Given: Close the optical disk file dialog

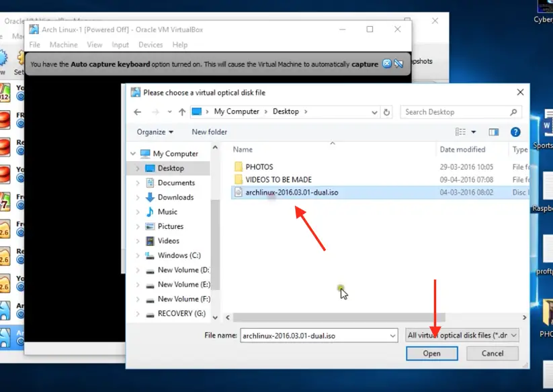Looking at the screenshot, I should click(520, 92).
